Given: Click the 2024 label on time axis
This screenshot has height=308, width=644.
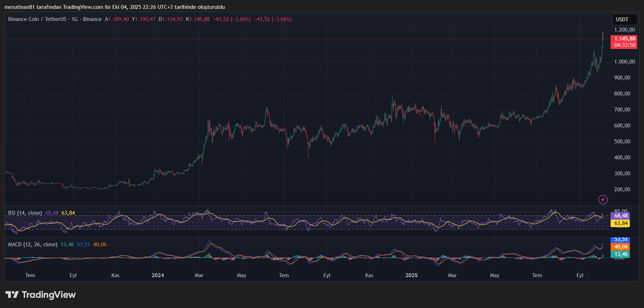Looking at the screenshot, I should coord(158,275).
